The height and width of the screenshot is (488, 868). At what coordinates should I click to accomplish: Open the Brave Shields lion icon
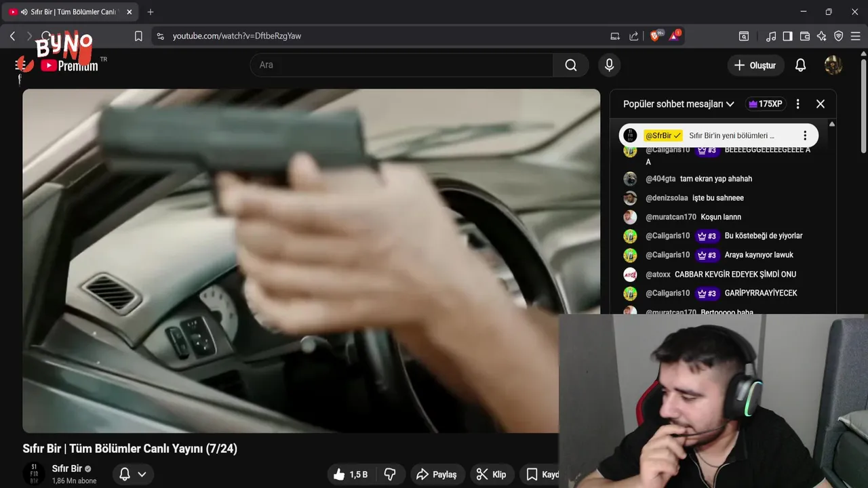point(655,36)
